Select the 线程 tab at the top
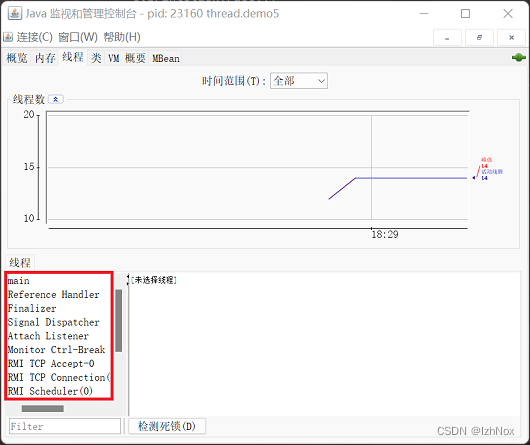Viewport: 530px width, 445px height. [73, 57]
